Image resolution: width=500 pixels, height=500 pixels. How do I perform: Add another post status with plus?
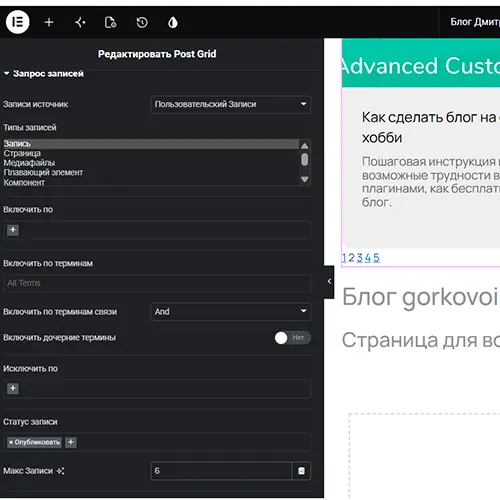coord(71,442)
